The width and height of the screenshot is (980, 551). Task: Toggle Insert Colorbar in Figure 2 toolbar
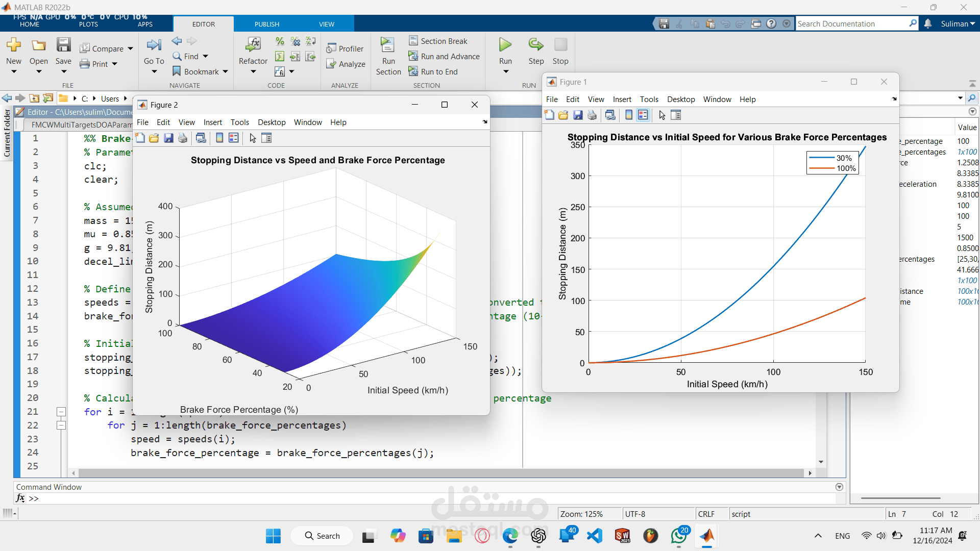point(219,138)
